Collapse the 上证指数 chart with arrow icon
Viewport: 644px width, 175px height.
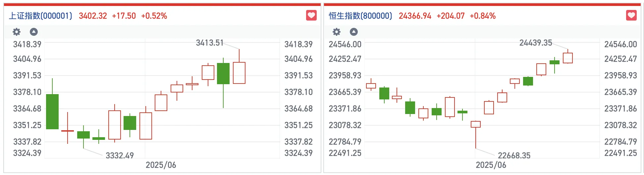point(34,32)
